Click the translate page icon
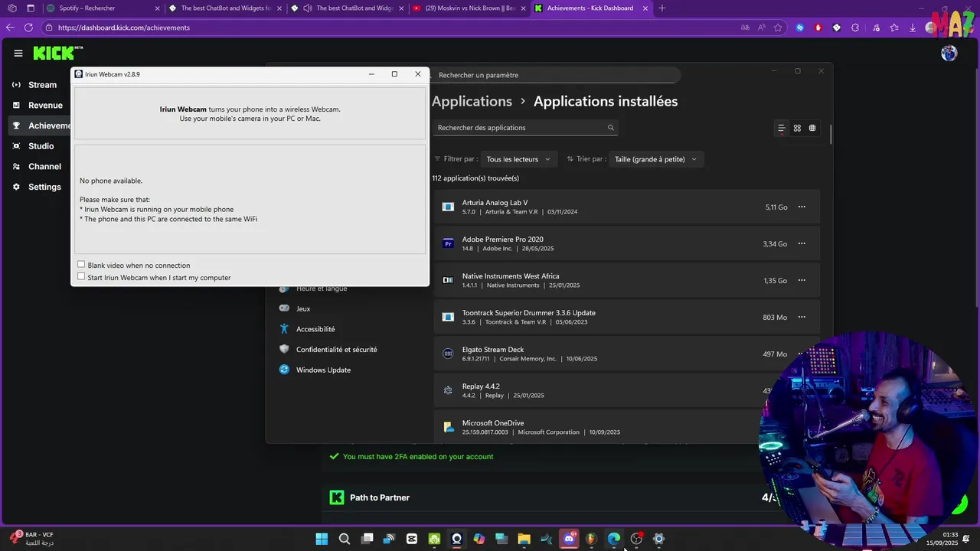Image resolution: width=980 pixels, height=551 pixels. pos(745,28)
